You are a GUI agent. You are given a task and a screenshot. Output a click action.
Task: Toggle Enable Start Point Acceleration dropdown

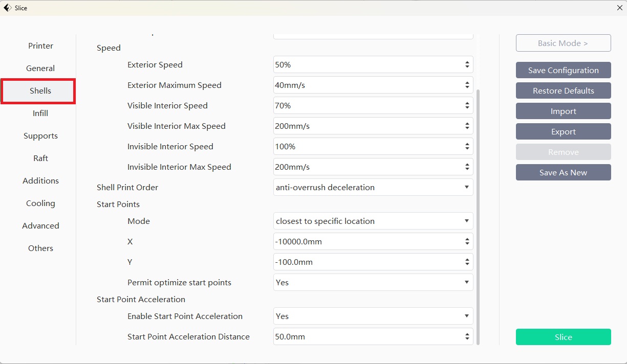373,316
